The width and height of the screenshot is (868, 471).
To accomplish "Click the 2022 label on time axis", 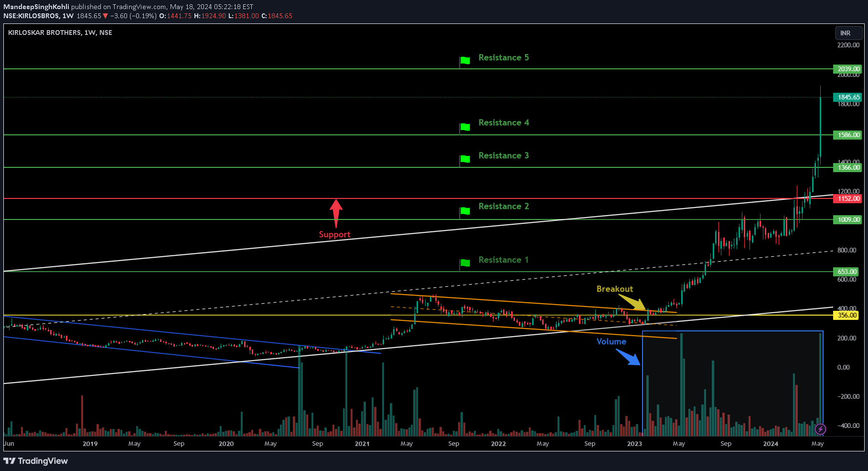I will pyautogui.click(x=498, y=444).
